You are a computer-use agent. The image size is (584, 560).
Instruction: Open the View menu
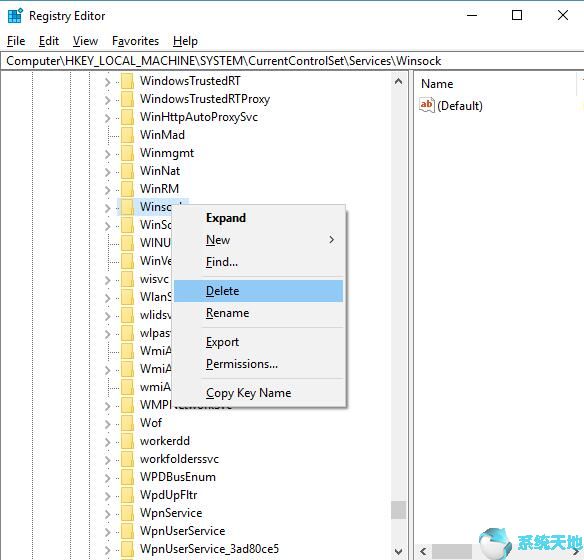pos(85,41)
